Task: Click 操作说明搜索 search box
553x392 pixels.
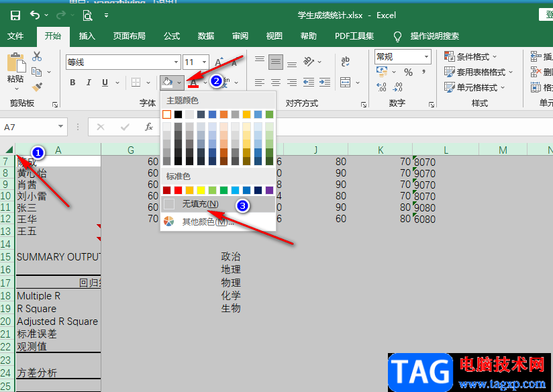Action: coord(434,36)
